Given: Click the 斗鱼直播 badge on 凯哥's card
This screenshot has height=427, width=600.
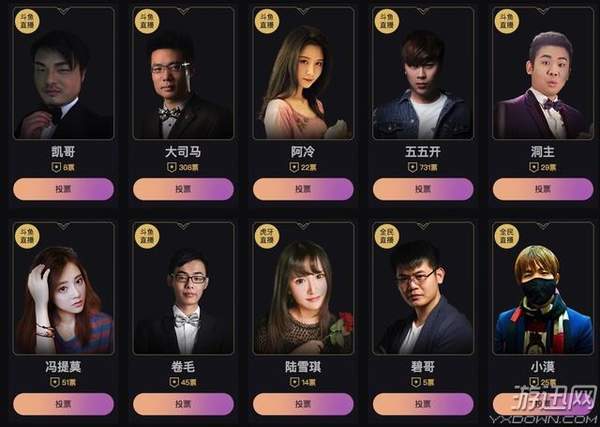Looking at the screenshot, I should tap(27, 21).
